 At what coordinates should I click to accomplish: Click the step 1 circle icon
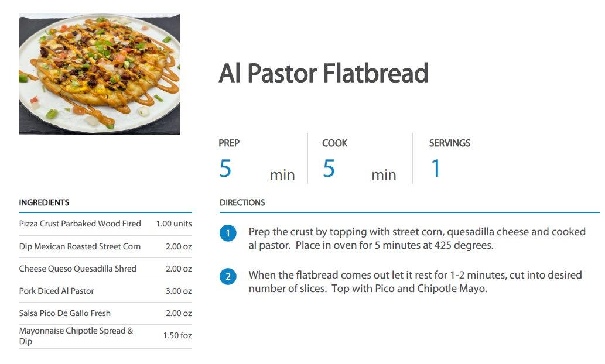228,233
